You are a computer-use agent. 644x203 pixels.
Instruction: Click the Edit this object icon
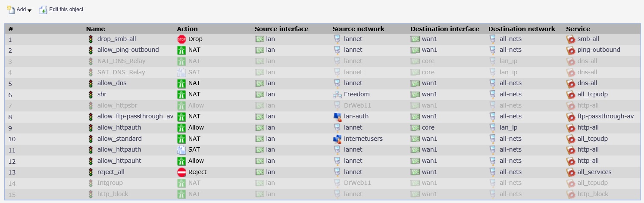[x=43, y=10]
